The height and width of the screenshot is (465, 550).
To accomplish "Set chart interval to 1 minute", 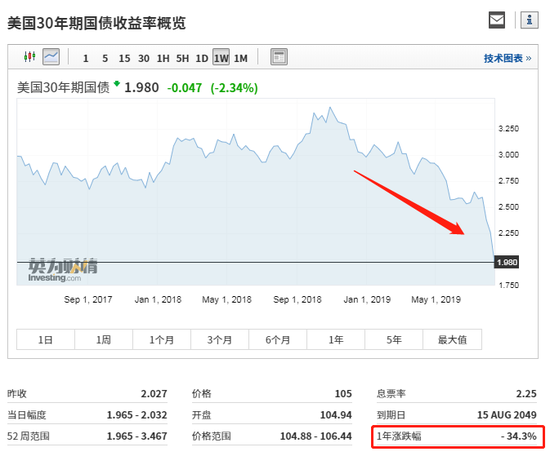I will pos(86,58).
